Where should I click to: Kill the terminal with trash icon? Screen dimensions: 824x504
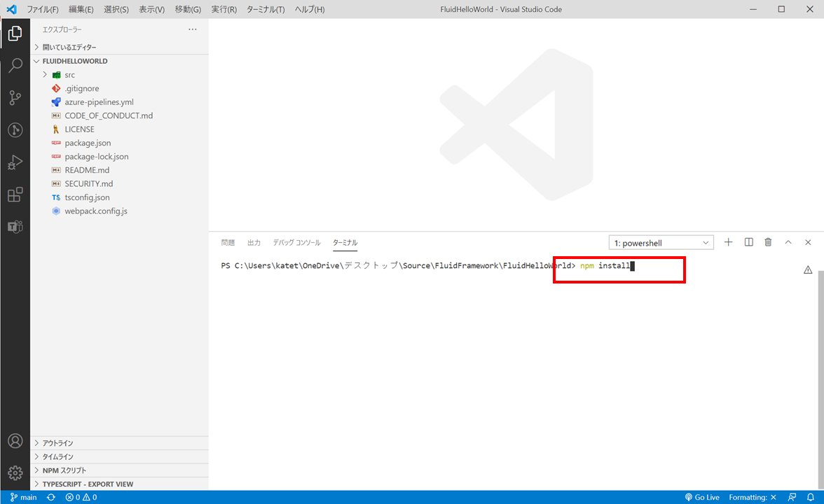coord(768,241)
